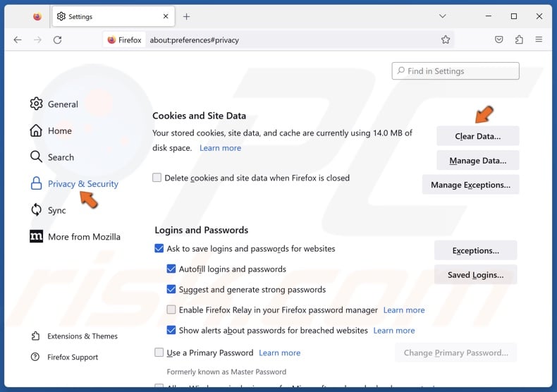Click the Home house icon
Viewport: 557px width, 392px height.
(x=36, y=130)
